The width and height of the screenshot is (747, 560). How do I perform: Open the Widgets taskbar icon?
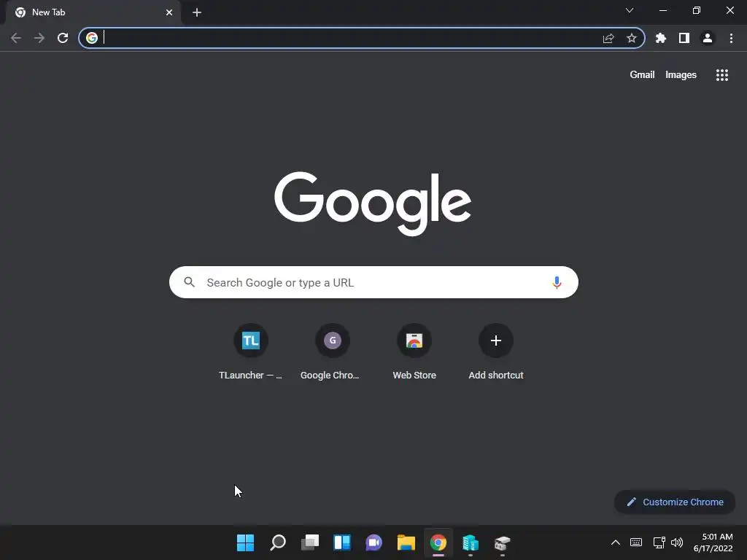tap(342, 542)
